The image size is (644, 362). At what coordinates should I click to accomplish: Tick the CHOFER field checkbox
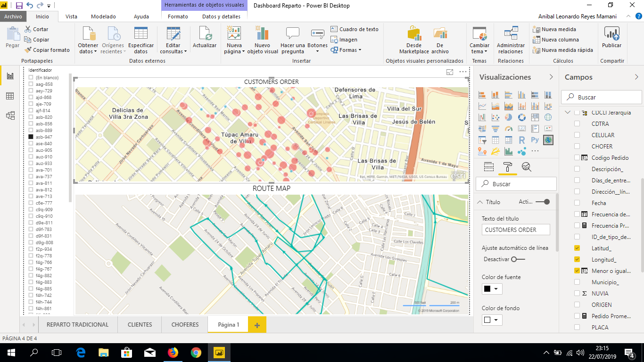(x=577, y=146)
